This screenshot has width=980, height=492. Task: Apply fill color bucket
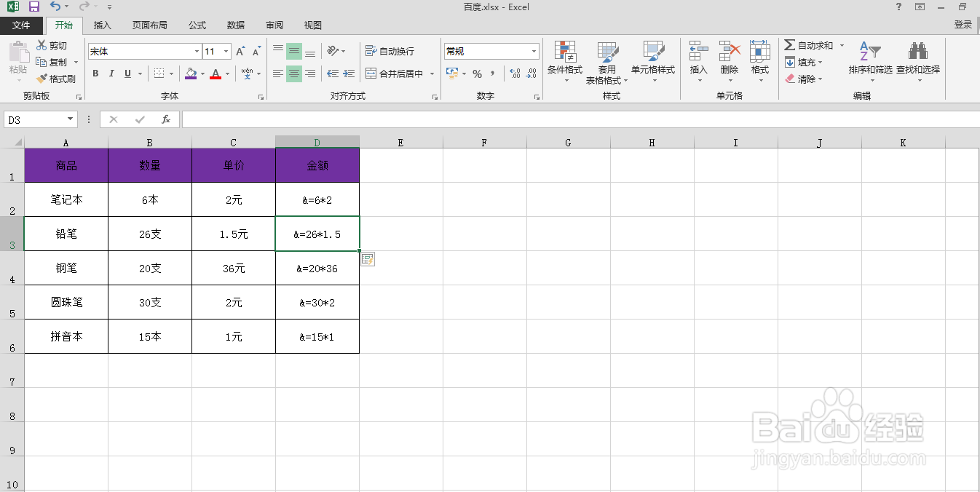[x=191, y=74]
